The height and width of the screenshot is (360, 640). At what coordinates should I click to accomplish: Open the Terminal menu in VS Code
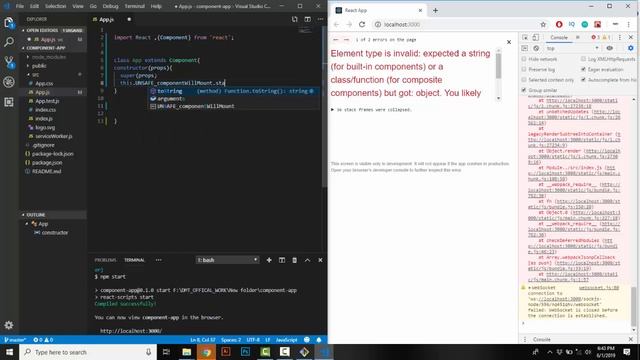[134, 6]
